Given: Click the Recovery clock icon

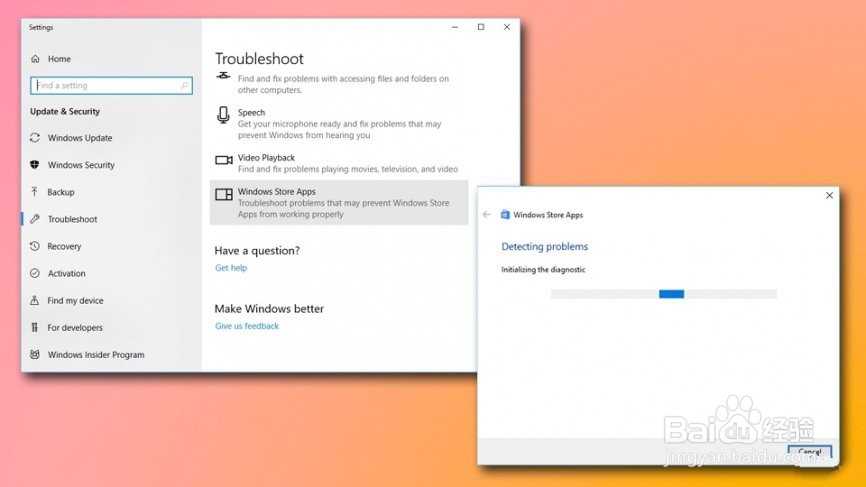Looking at the screenshot, I should [x=35, y=246].
